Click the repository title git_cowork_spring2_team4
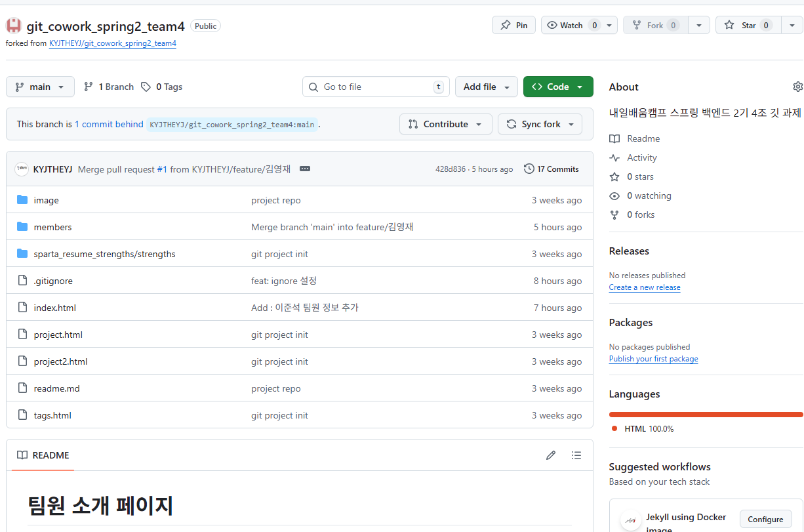The image size is (804, 532). tap(106, 26)
